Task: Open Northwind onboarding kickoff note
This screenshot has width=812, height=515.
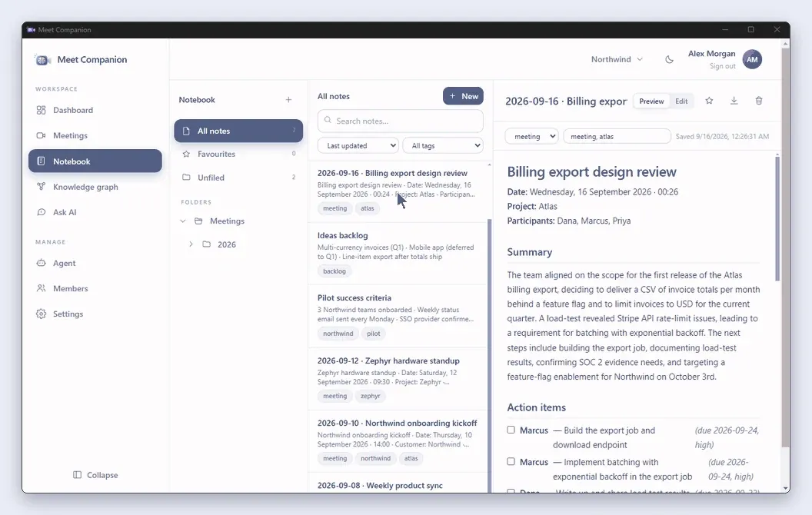Action: pyautogui.click(x=398, y=441)
